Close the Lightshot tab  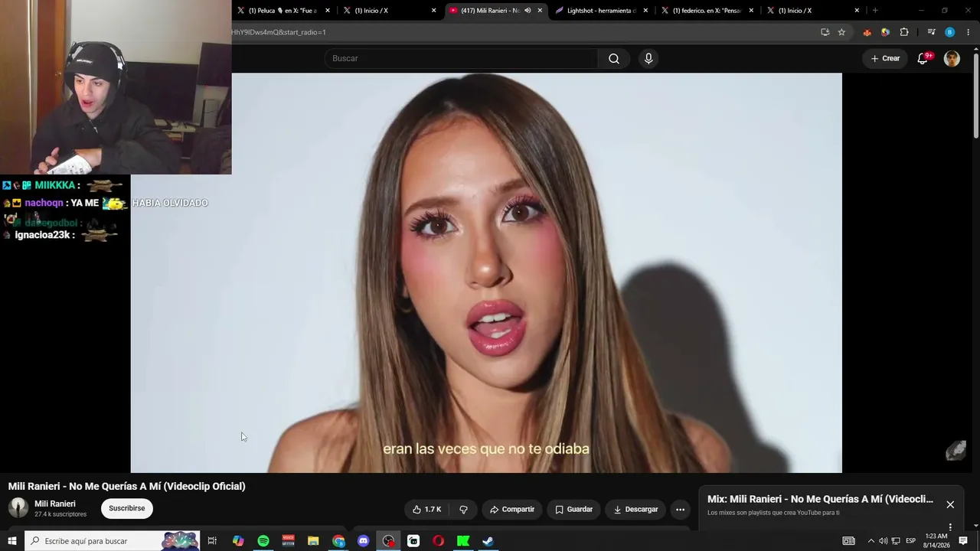[645, 11]
